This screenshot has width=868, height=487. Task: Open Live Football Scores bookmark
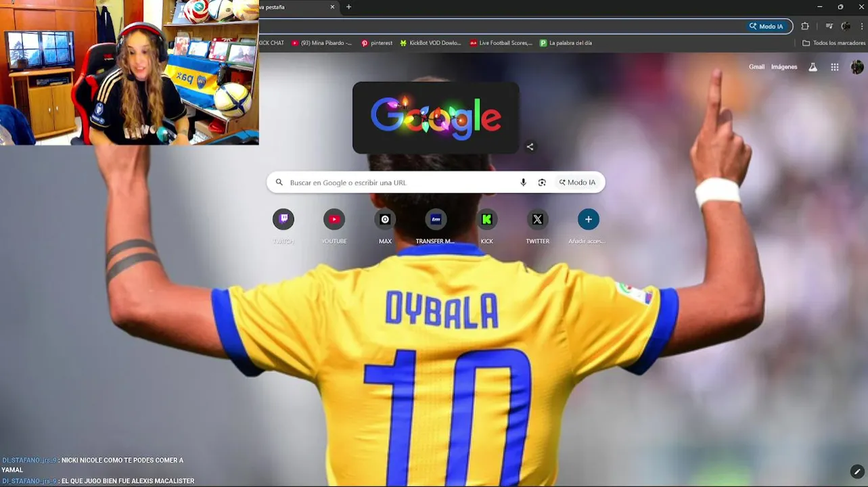coord(501,43)
